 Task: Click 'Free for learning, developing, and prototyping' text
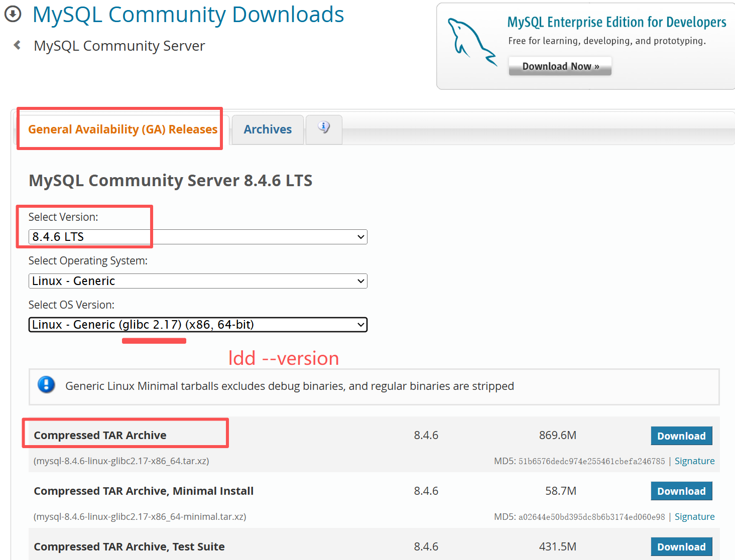click(607, 41)
